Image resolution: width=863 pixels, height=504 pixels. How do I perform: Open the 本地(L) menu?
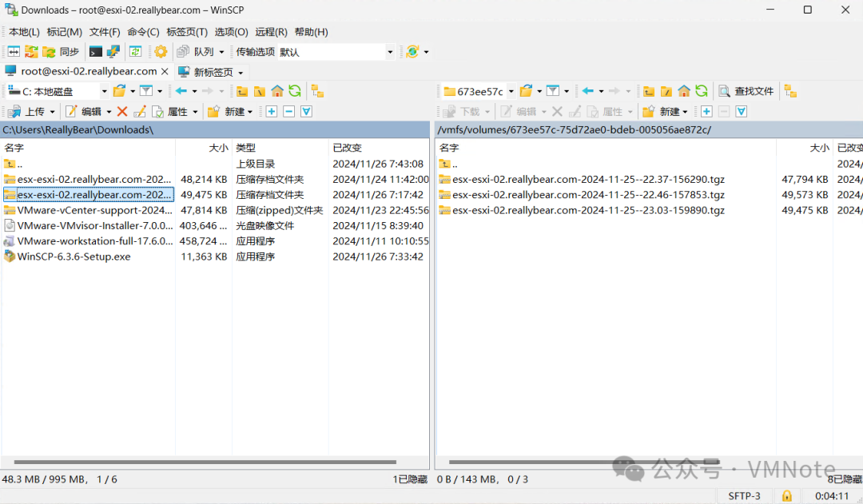pos(24,32)
